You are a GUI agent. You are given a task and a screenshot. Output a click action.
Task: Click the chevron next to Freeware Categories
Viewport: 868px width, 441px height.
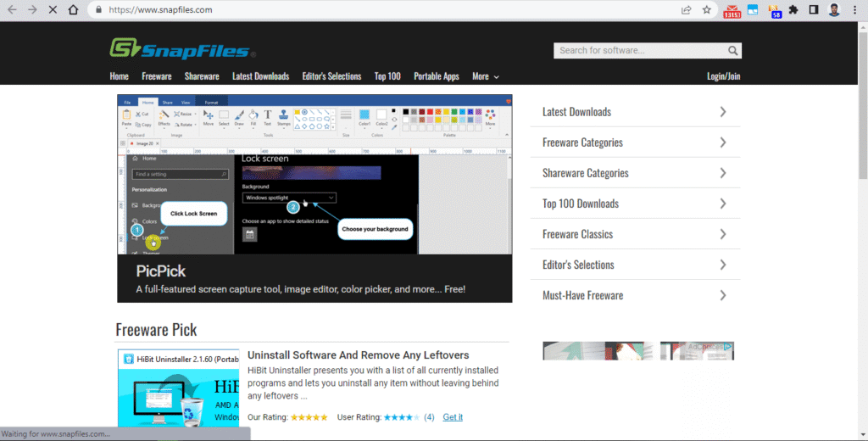pyautogui.click(x=723, y=142)
